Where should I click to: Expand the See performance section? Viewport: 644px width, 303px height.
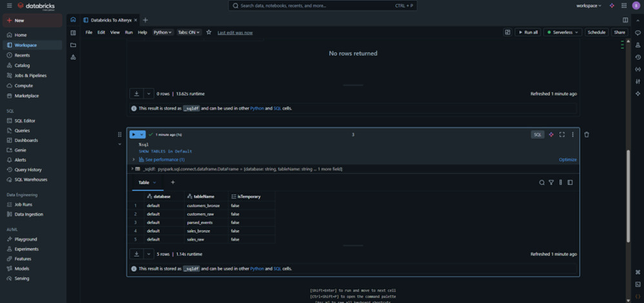(x=133, y=160)
